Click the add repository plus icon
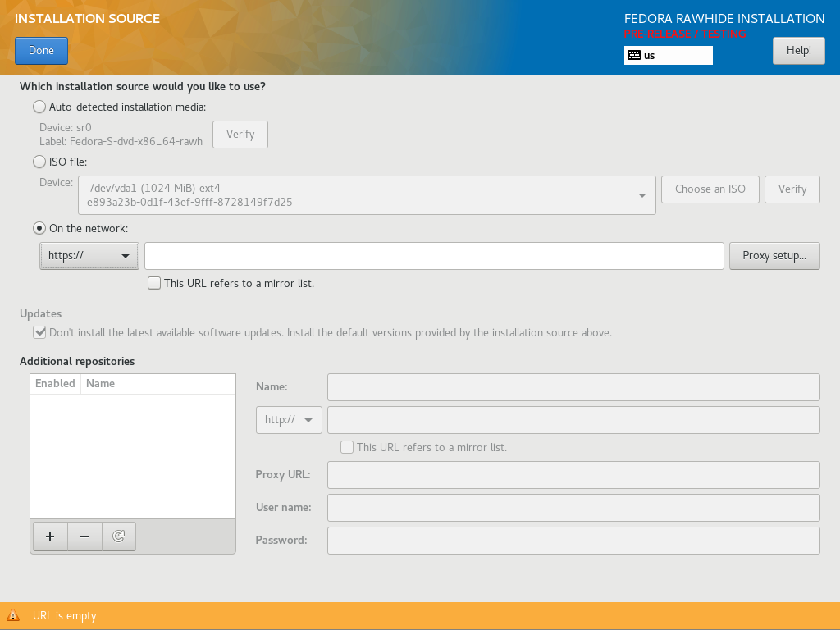840x630 pixels. point(50,536)
